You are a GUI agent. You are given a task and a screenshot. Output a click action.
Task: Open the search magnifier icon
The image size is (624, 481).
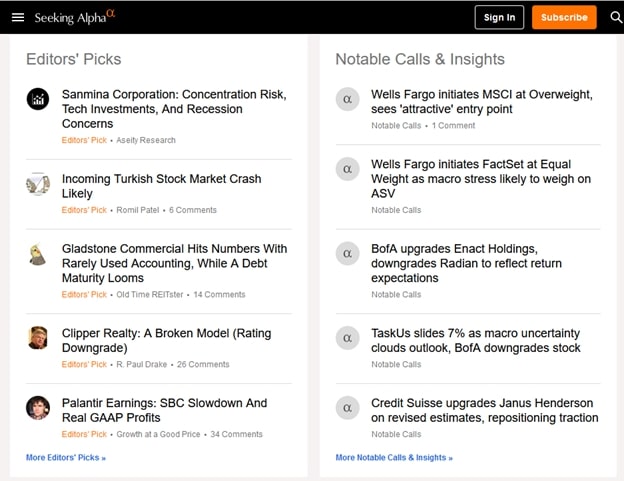616,18
